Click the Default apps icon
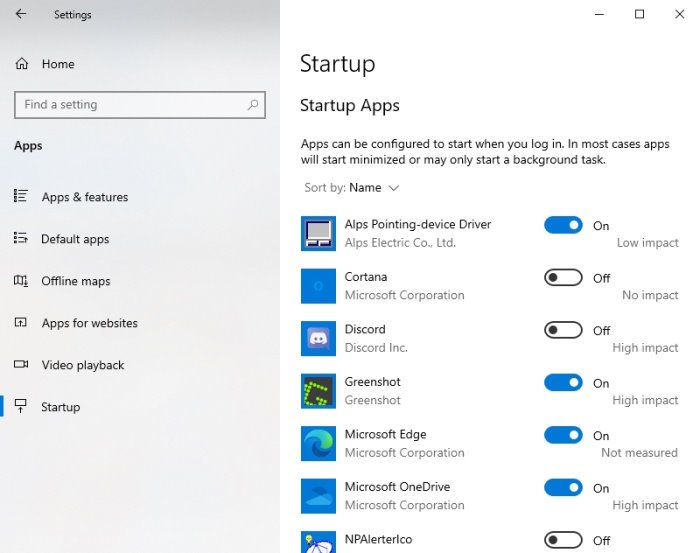This screenshot has width=700, height=553. 21,238
